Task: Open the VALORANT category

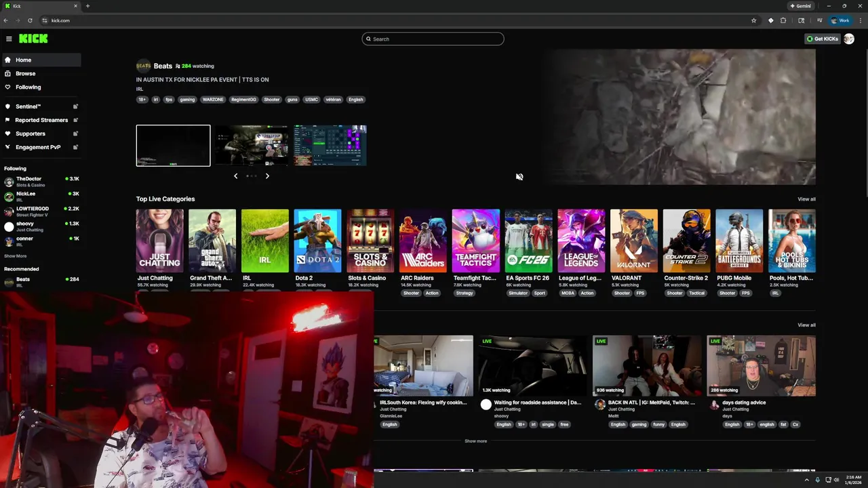Action: point(634,241)
